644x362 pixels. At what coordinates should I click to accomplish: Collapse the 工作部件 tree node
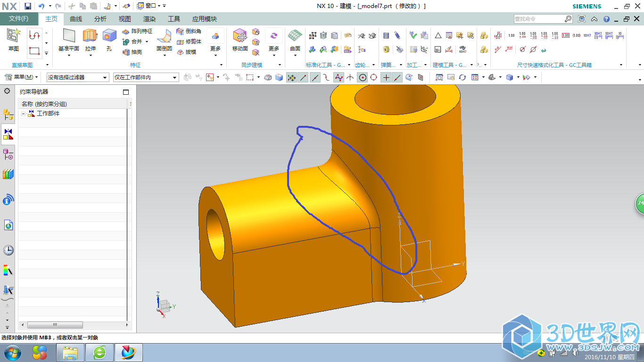click(x=23, y=114)
